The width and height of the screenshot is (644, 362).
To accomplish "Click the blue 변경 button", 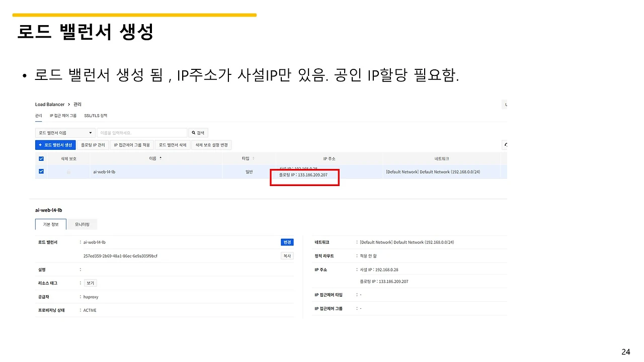I will (x=287, y=242).
